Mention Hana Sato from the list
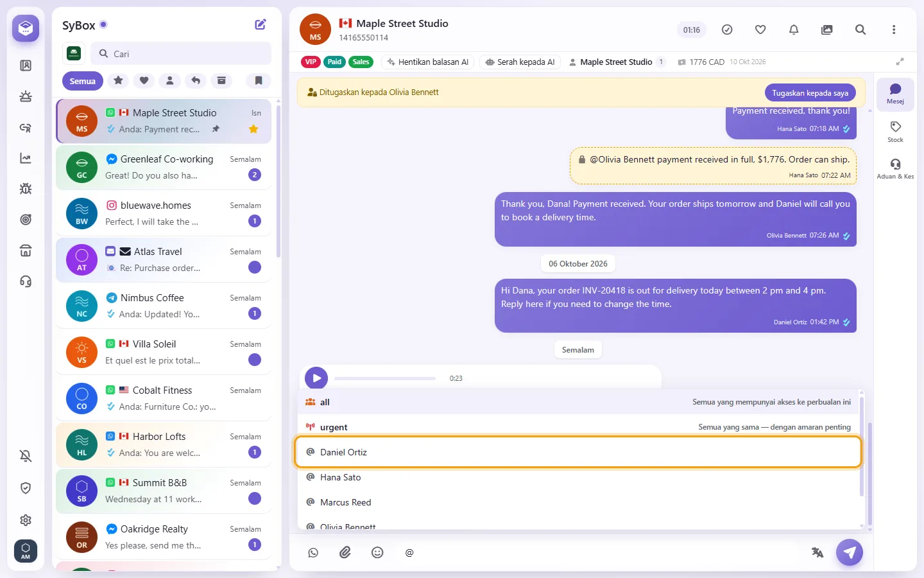 coord(578,477)
